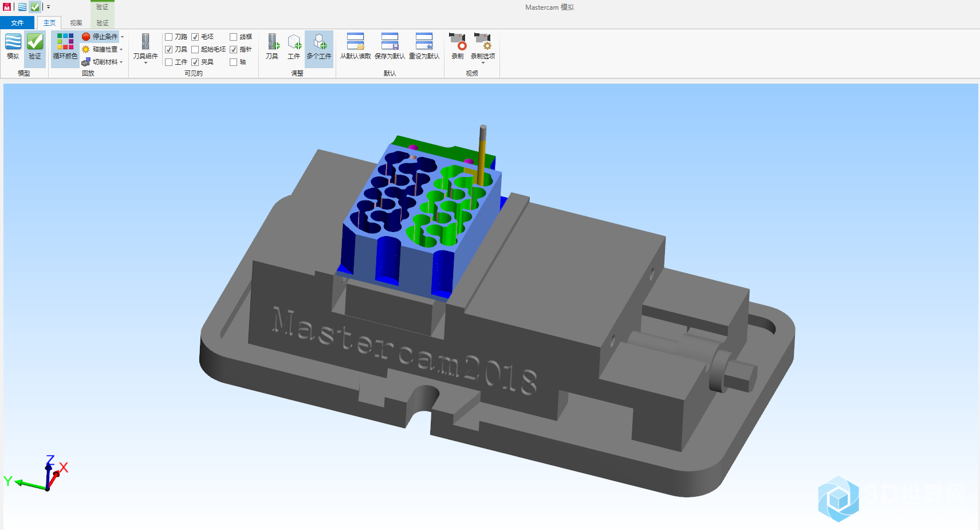Image resolution: width=980 pixels, height=530 pixels.
Task: Click 重设为默认 (Reset to Defaults) icon
Action: (424, 42)
